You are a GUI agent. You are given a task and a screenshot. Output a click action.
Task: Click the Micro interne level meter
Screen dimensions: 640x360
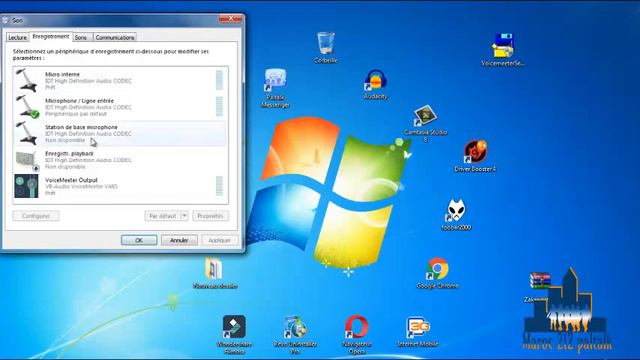(x=219, y=80)
